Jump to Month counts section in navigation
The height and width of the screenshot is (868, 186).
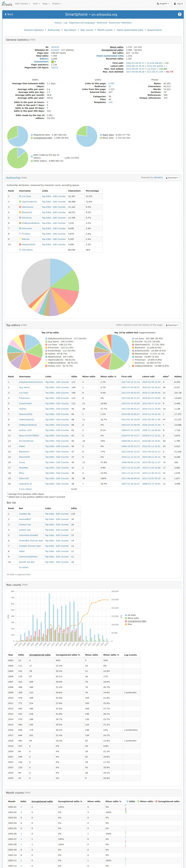[x=105, y=30]
